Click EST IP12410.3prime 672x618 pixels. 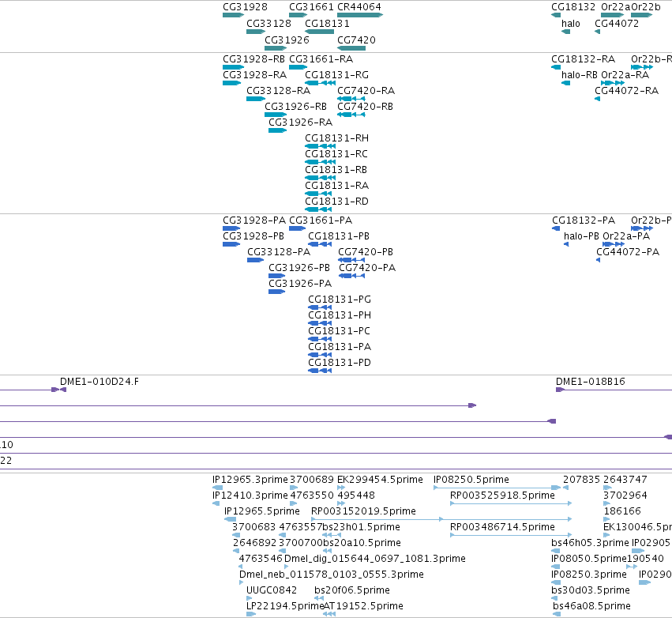pos(216,503)
